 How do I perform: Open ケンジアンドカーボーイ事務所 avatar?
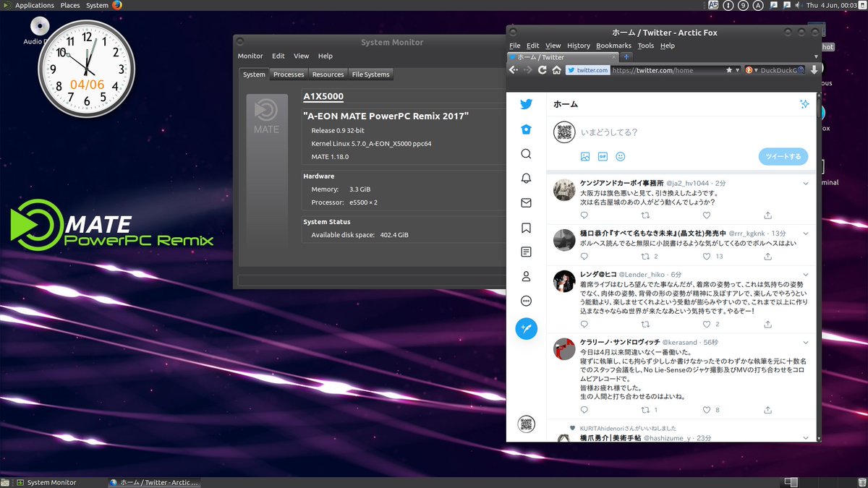tap(564, 190)
